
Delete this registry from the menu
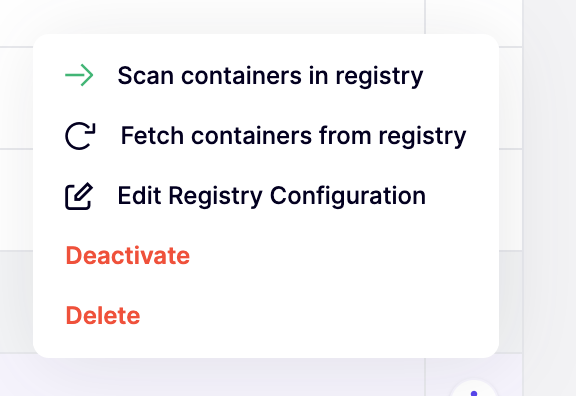[103, 315]
